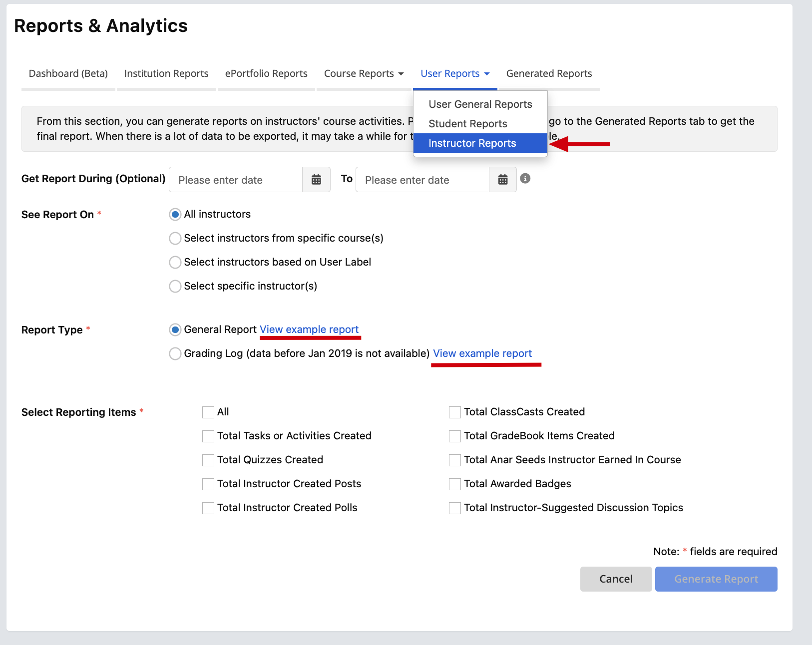Choose Select specific instructor(s) option
The image size is (812, 645).
[175, 287]
